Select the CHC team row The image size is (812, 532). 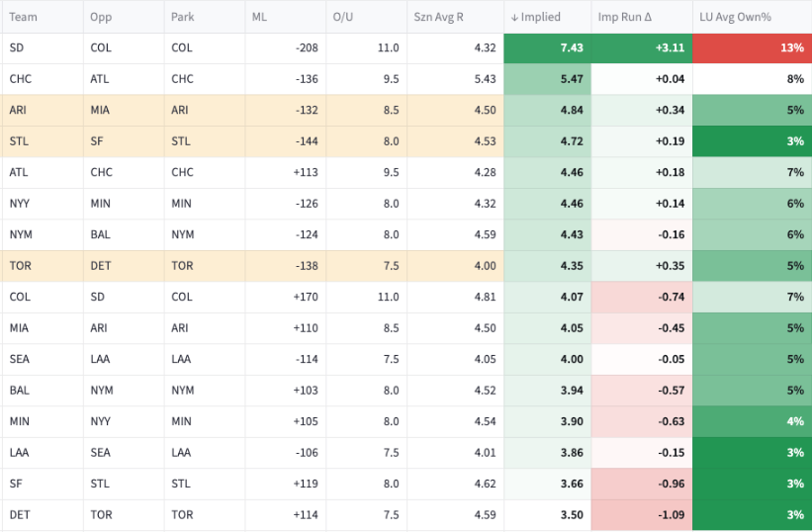click(406, 79)
